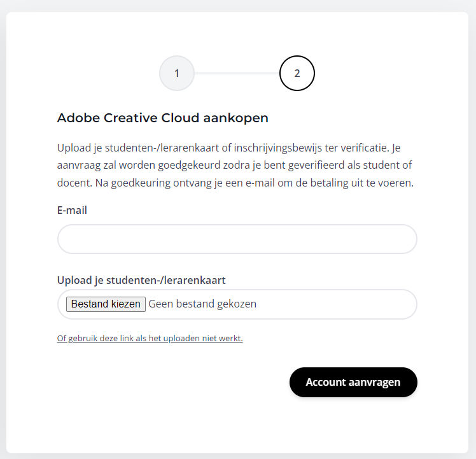
Task: Focus the E-mail input field
Action: tap(237, 239)
